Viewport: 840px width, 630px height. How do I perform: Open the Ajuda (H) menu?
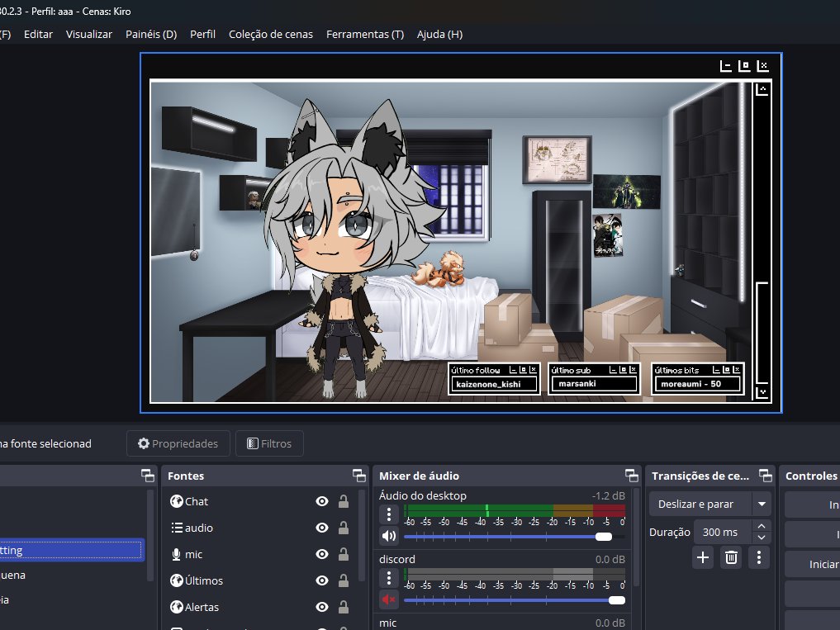click(x=439, y=35)
